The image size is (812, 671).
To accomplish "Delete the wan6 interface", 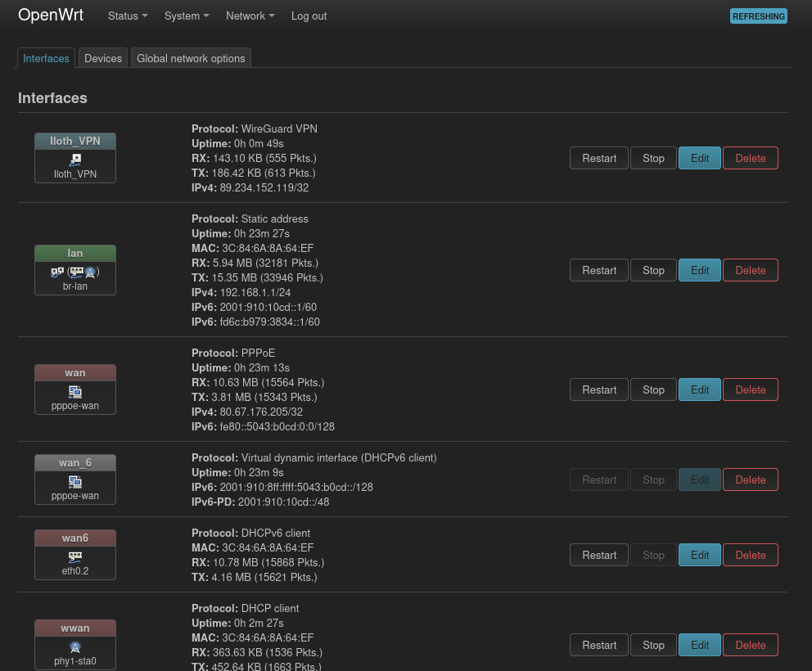I will [750, 555].
